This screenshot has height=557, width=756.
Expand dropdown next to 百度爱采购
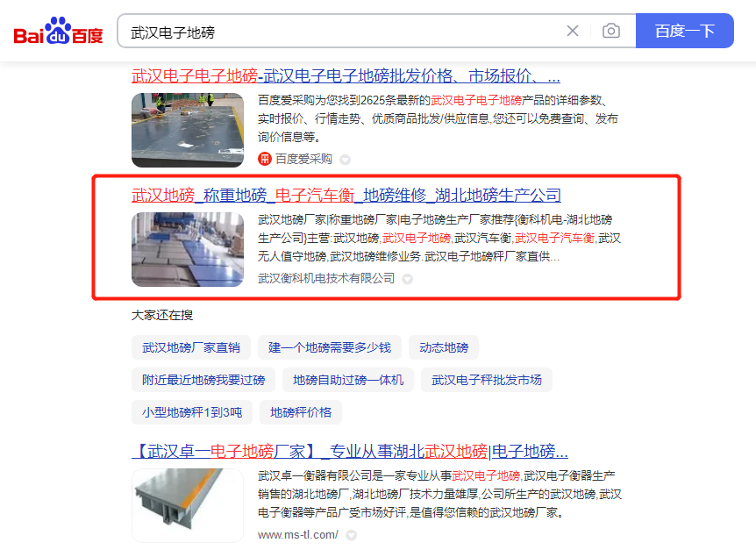click(x=346, y=160)
